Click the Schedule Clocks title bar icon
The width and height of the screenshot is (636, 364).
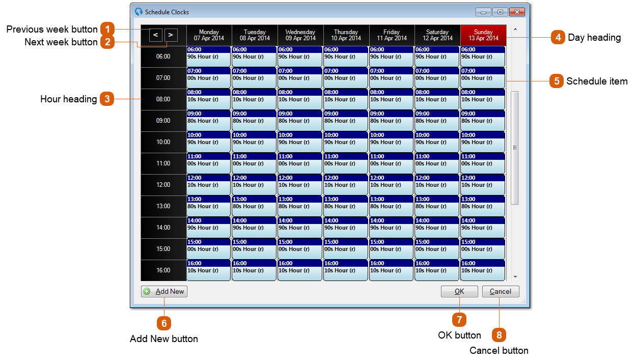click(x=138, y=12)
